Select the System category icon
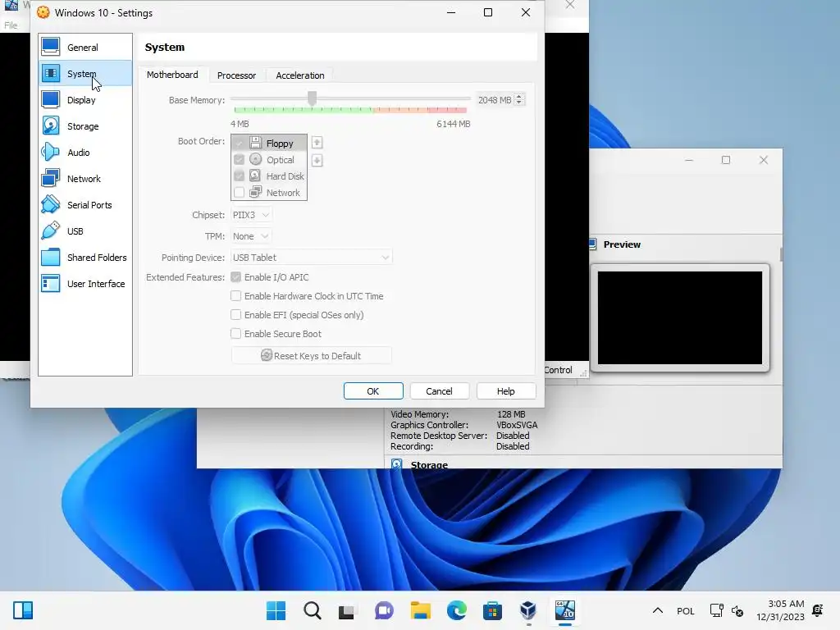Screen dimensions: 840x630 51,73
